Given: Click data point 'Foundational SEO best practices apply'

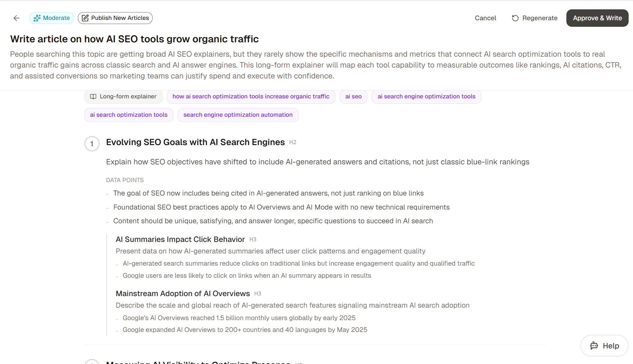Looking at the screenshot, I should [281, 207].
